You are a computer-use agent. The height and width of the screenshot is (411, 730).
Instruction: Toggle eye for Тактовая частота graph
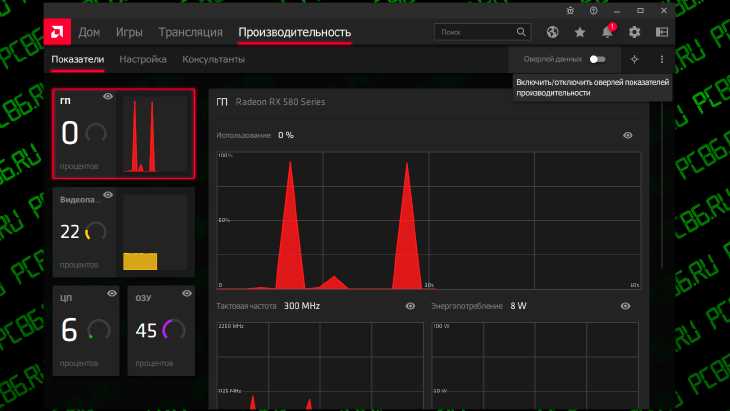coord(410,306)
